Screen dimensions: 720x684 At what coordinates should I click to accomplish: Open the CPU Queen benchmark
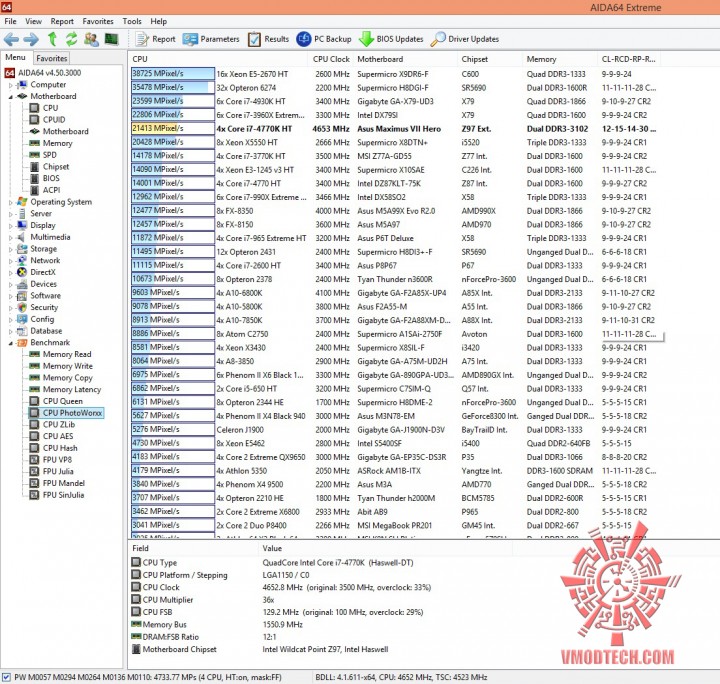pyautogui.click(x=56, y=401)
